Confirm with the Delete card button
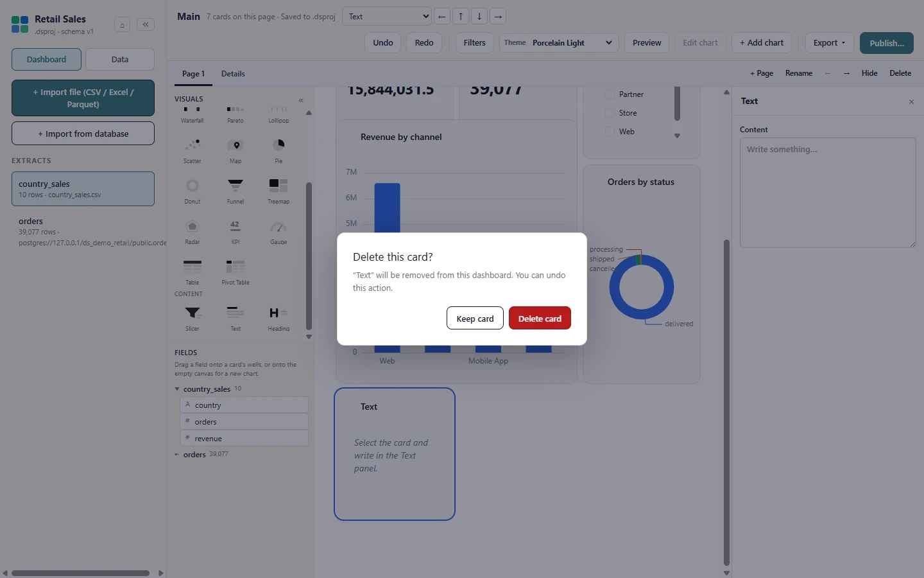924x578 pixels. click(x=540, y=319)
